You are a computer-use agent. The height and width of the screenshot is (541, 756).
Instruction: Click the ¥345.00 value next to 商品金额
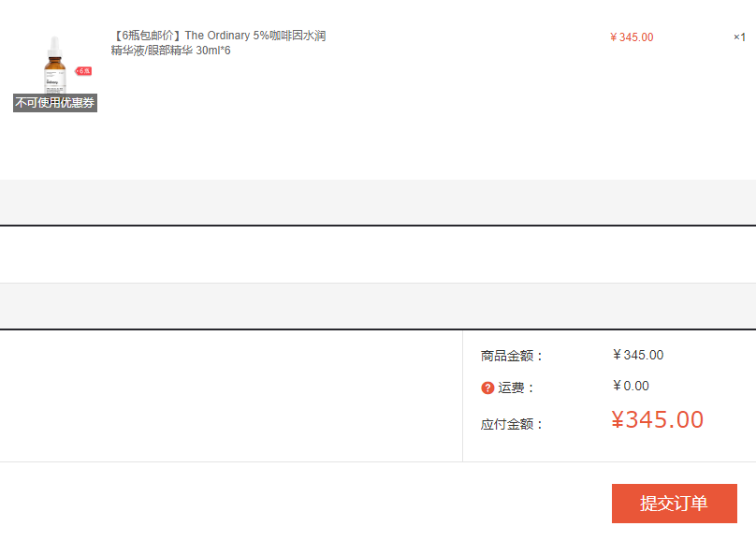638,355
